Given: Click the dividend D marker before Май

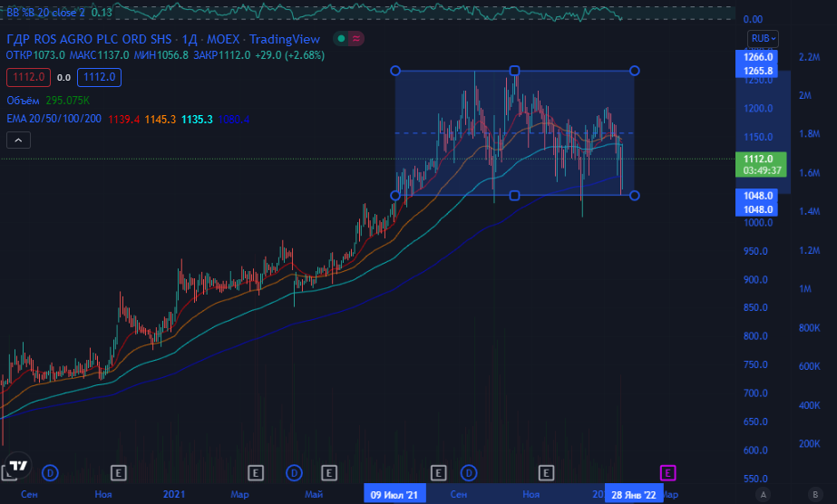Looking at the screenshot, I should click(x=294, y=472).
